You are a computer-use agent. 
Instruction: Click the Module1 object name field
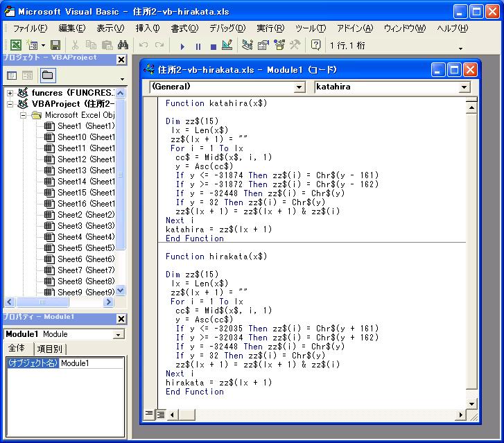point(92,363)
